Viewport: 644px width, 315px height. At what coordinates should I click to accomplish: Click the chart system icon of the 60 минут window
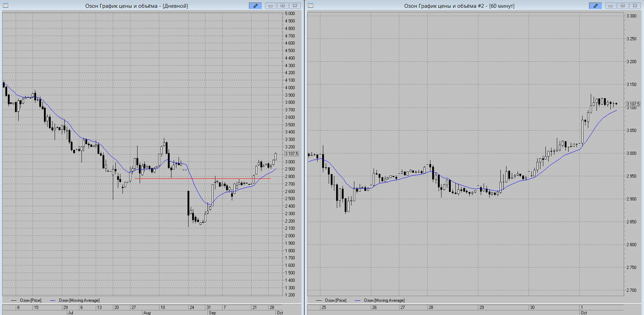pyautogui.click(x=311, y=6)
